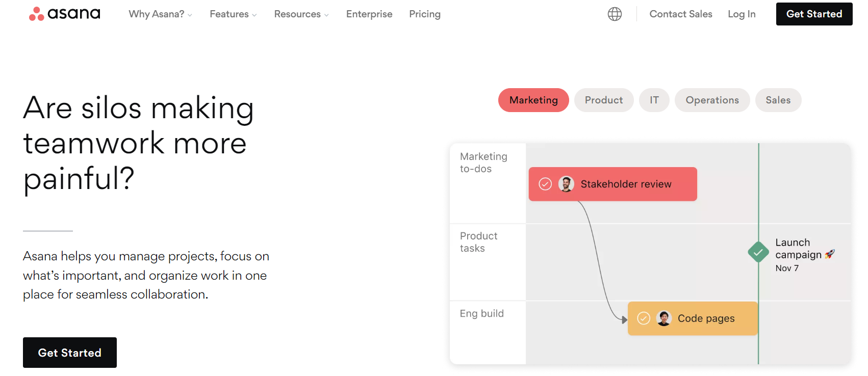
Task: Expand the Features dropdown menu
Action: (233, 14)
